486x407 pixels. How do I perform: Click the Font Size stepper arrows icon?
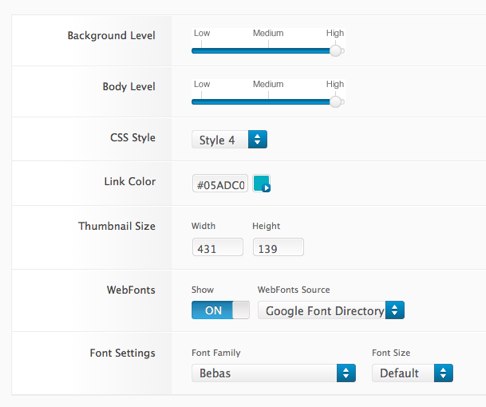[x=443, y=373]
